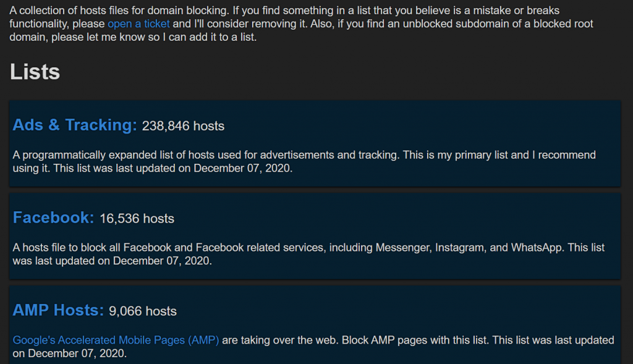Click the Lists section heading
Viewport: 633px width, 364px height.
coord(35,72)
